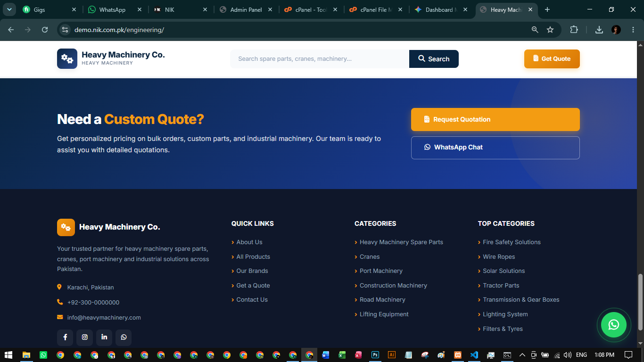Click the zoom magnifier icon in address bar
The width and height of the screenshot is (644, 362).
coord(535,30)
